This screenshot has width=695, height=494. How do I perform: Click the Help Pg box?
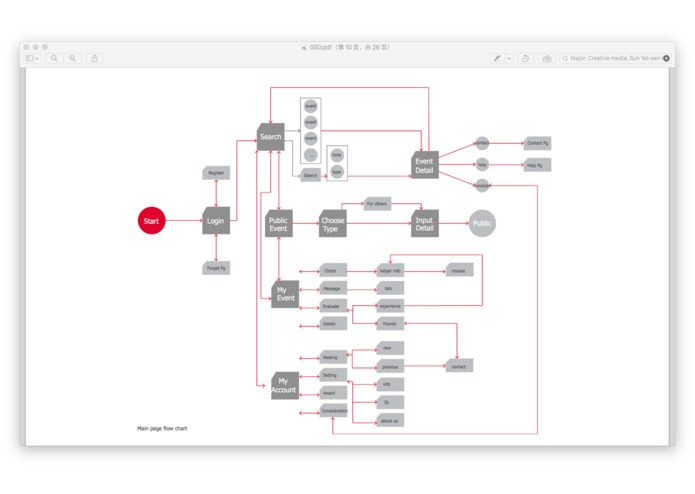pos(537,165)
